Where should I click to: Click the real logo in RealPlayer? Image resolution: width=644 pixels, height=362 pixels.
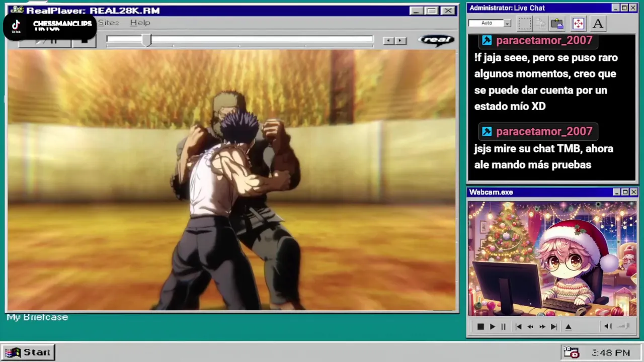point(436,40)
